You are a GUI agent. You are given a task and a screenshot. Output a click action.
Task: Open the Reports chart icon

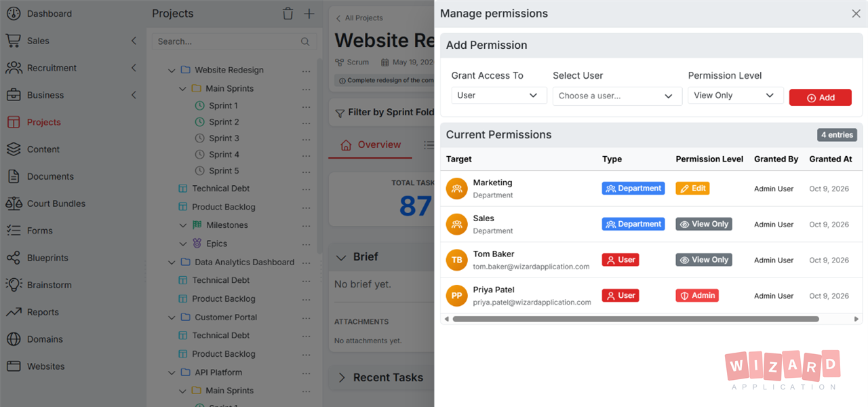click(x=14, y=312)
